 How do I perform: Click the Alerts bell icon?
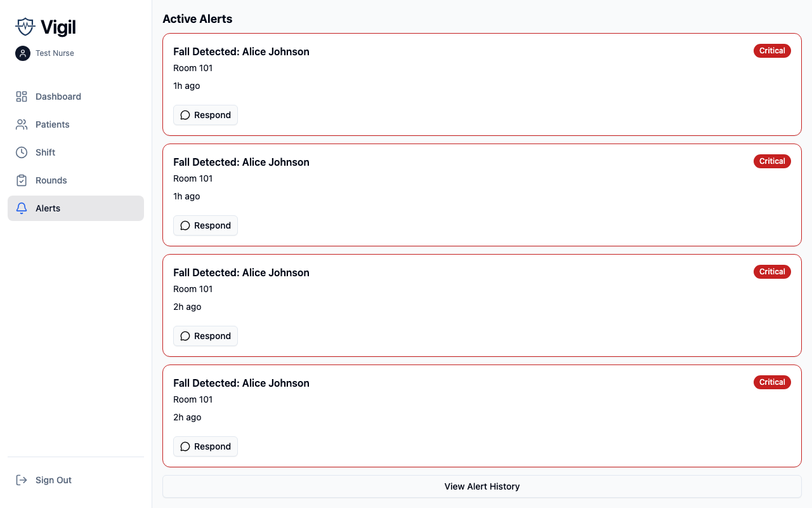(22, 208)
